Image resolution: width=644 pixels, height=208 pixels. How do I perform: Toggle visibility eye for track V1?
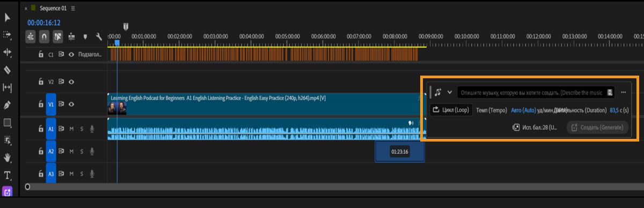[71, 105]
